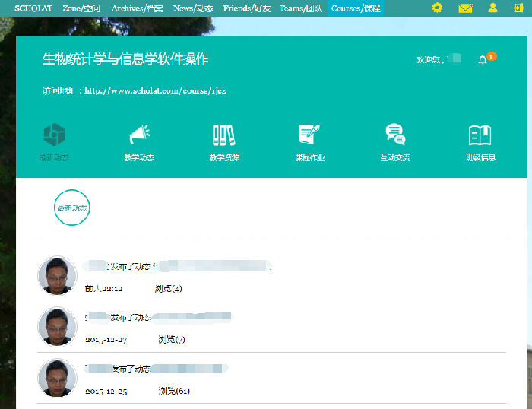View 班级信息 open book icon
Viewport: 532px width, 409px height.
pyautogui.click(x=480, y=135)
